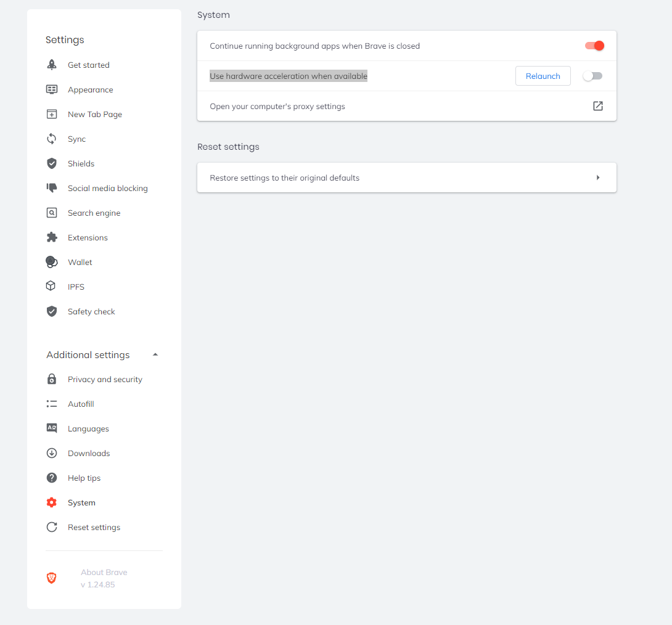Viewport: 672px width, 625px height.
Task: Go to Privacy and security
Action: click(104, 379)
